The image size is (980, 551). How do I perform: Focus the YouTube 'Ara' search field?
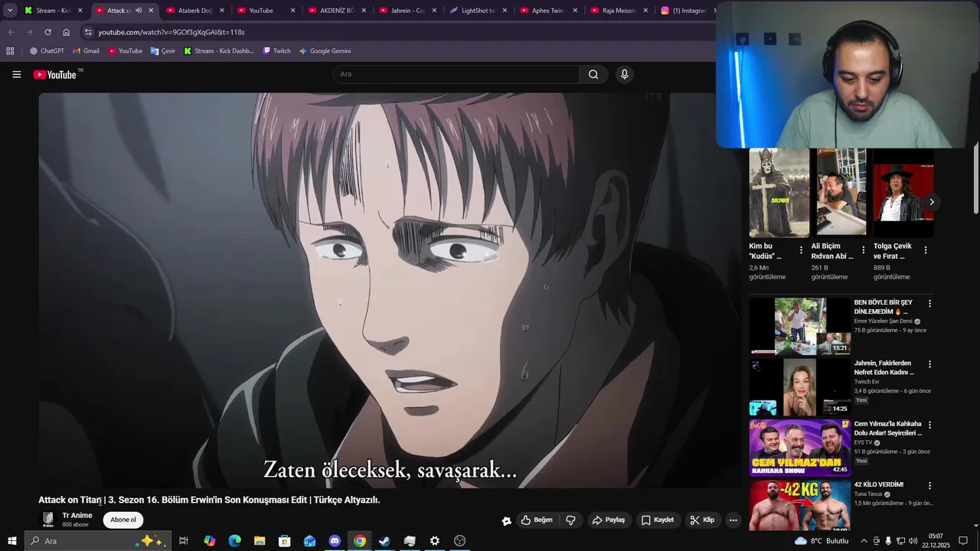pyautogui.click(x=456, y=74)
